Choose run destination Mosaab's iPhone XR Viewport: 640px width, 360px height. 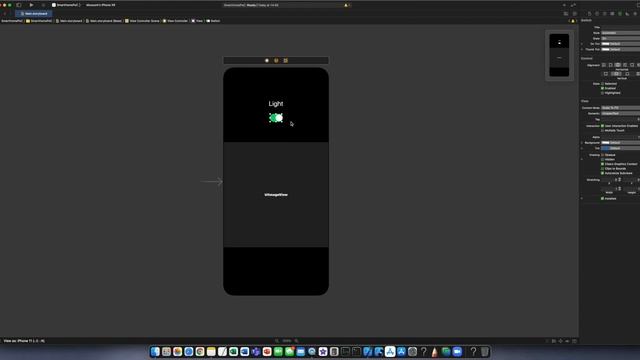[x=100, y=5]
